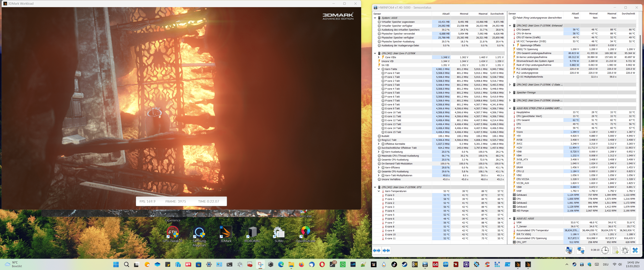Show hidden system tray icons
The width and height of the screenshot is (644, 270).
(567, 265)
